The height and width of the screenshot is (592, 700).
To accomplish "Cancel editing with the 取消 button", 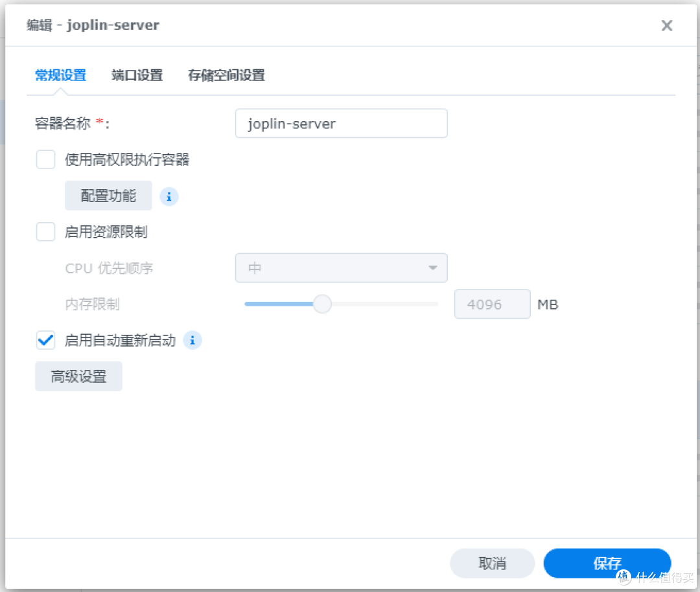I will click(492, 563).
